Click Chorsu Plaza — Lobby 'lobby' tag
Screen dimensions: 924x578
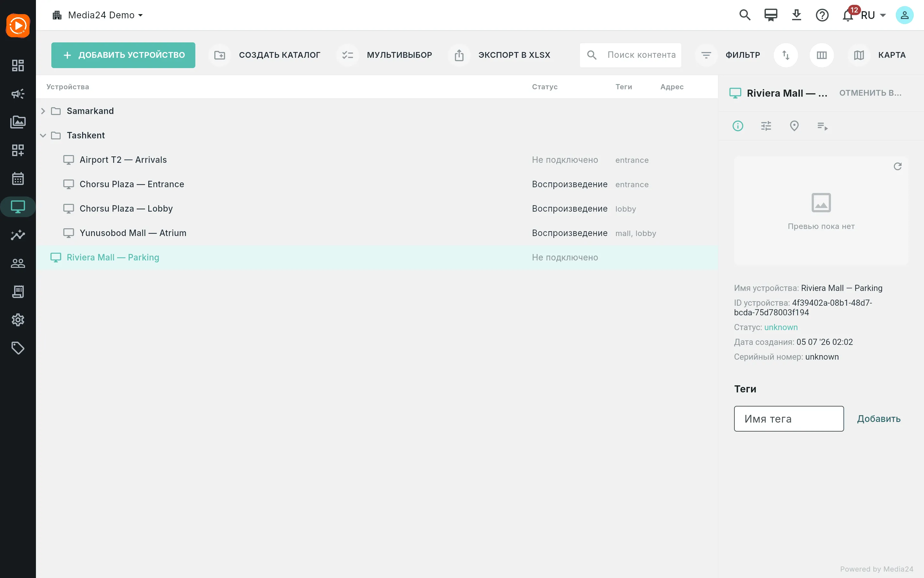coord(625,209)
